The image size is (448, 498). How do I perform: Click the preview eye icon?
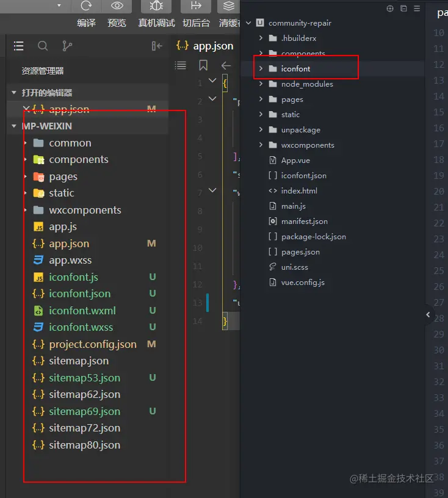tap(117, 6)
